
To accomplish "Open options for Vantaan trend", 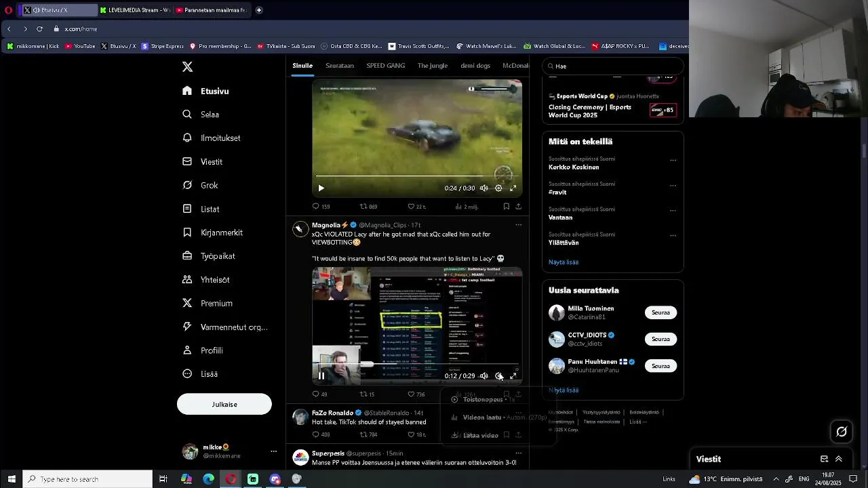I will point(673,211).
